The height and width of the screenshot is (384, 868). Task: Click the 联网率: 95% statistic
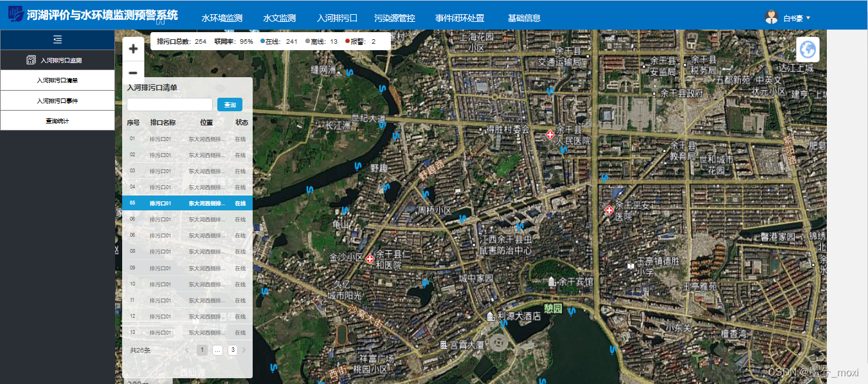tap(233, 41)
